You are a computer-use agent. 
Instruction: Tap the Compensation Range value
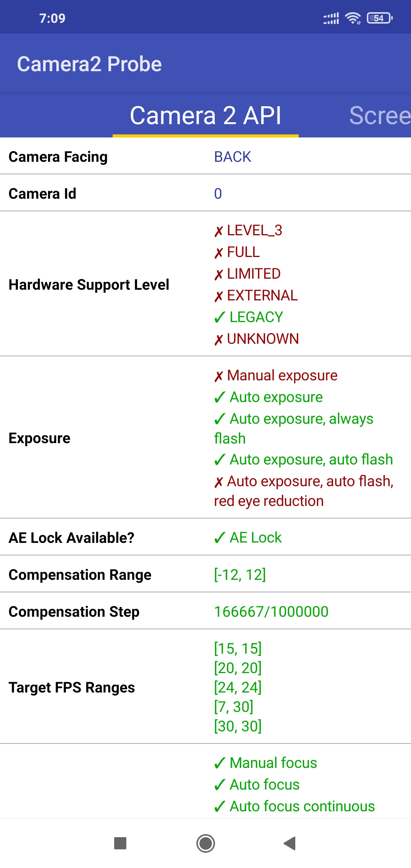click(x=240, y=574)
